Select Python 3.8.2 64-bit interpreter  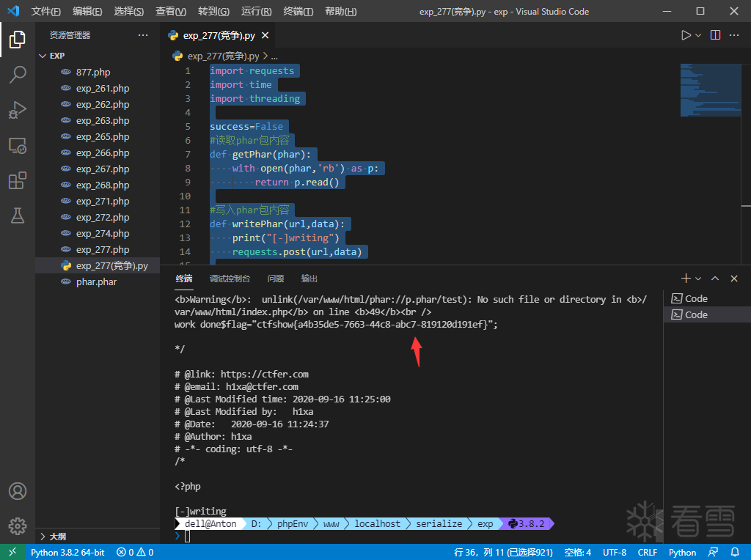coord(67,553)
